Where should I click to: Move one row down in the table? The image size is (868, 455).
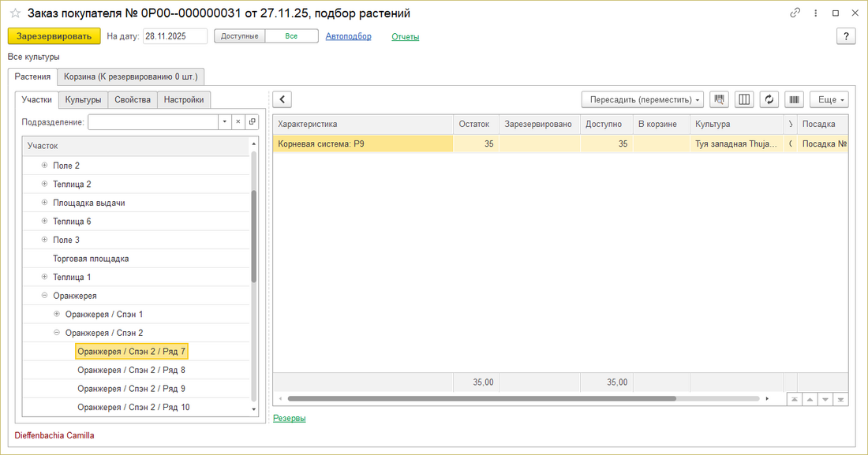825,399
